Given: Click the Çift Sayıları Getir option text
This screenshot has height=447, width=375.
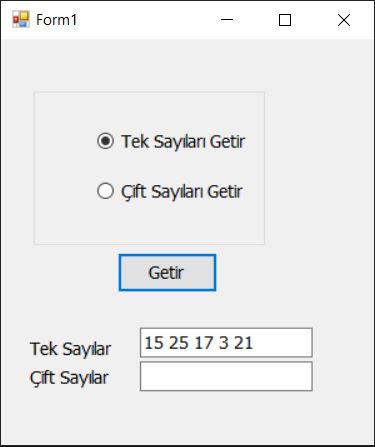Looking at the screenshot, I should pos(182,192).
